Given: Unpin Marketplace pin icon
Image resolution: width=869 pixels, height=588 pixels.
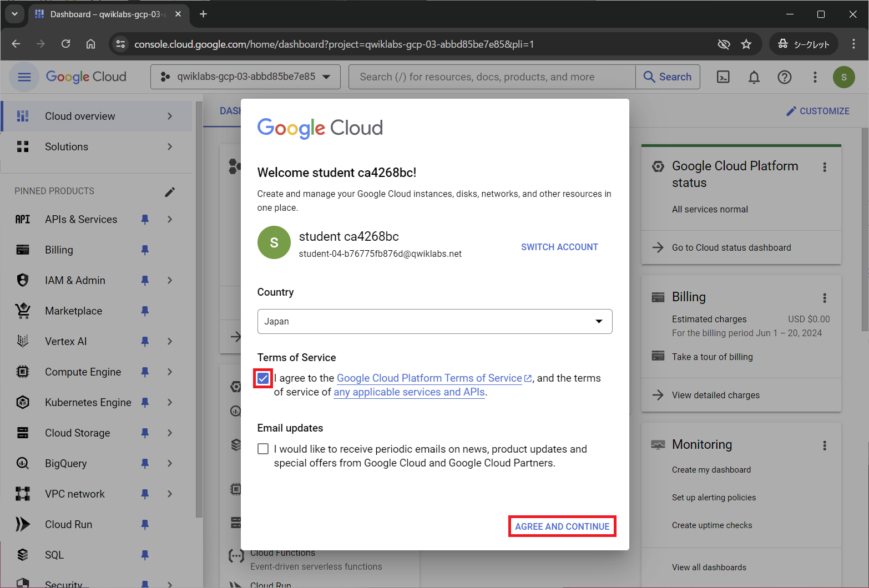Looking at the screenshot, I should [x=145, y=311].
